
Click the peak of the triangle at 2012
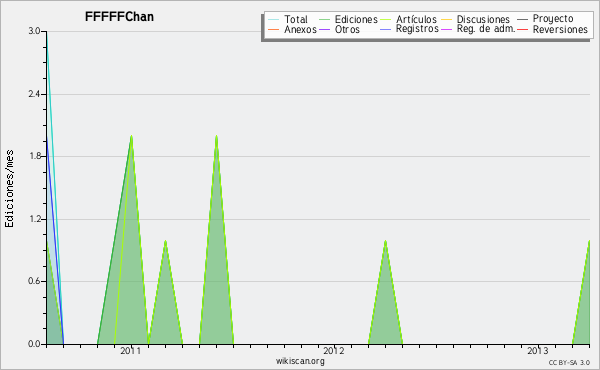pos(385,241)
